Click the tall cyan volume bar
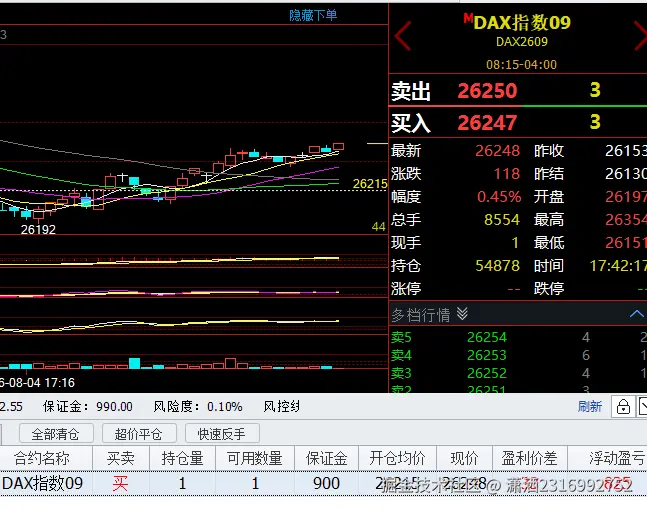The width and height of the screenshot is (647, 509). pos(135,363)
